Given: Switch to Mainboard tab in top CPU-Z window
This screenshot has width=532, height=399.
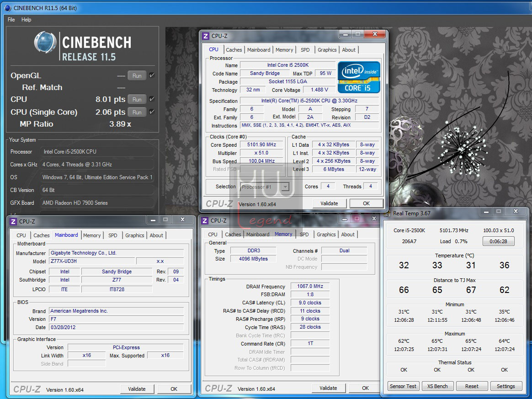Looking at the screenshot, I should point(259,50).
